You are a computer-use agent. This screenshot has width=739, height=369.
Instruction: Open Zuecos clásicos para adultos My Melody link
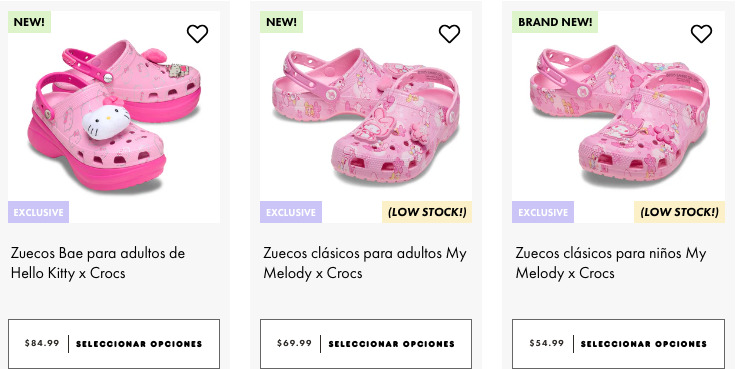[x=365, y=263]
